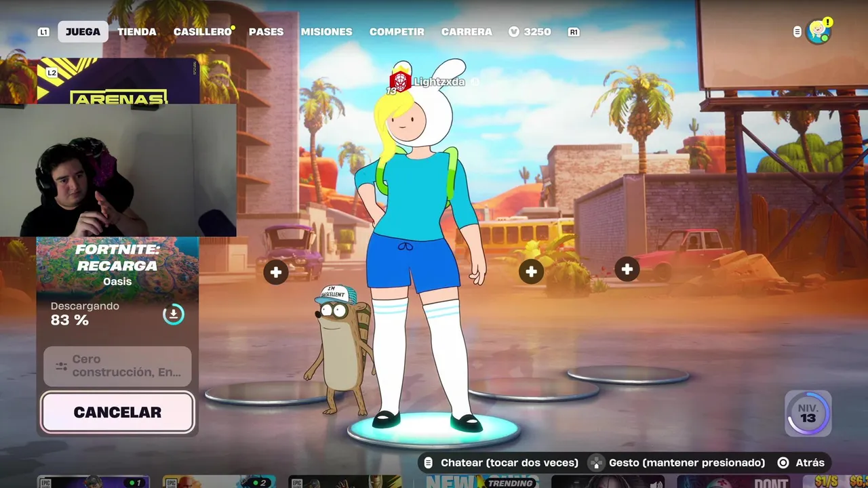Open the NIV. 13 level badge
The width and height of the screenshot is (868, 488).
click(x=808, y=413)
